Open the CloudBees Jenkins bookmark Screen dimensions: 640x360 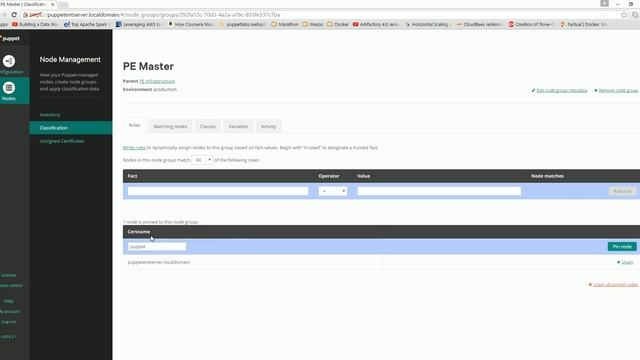[x=479, y=24]
